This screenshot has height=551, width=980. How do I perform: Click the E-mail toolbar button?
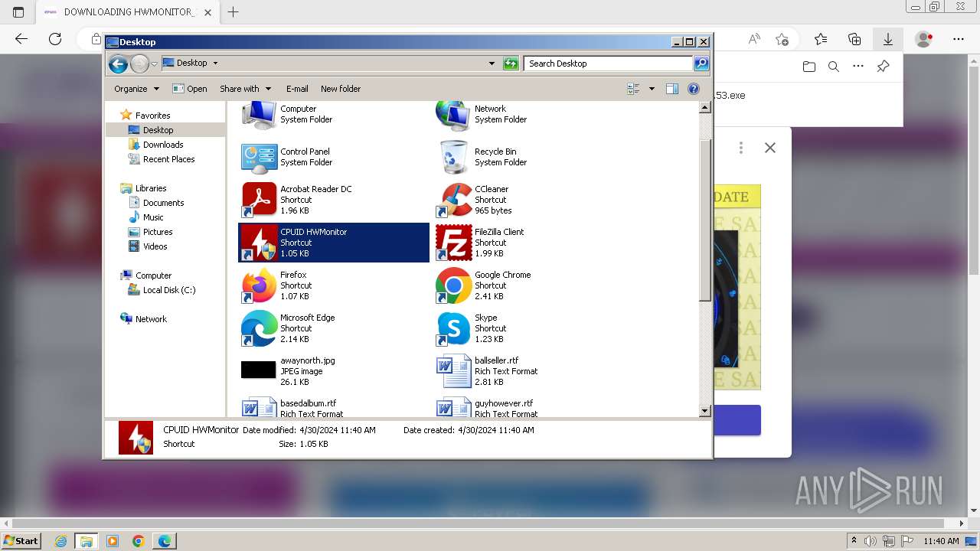tap(297, 89)
